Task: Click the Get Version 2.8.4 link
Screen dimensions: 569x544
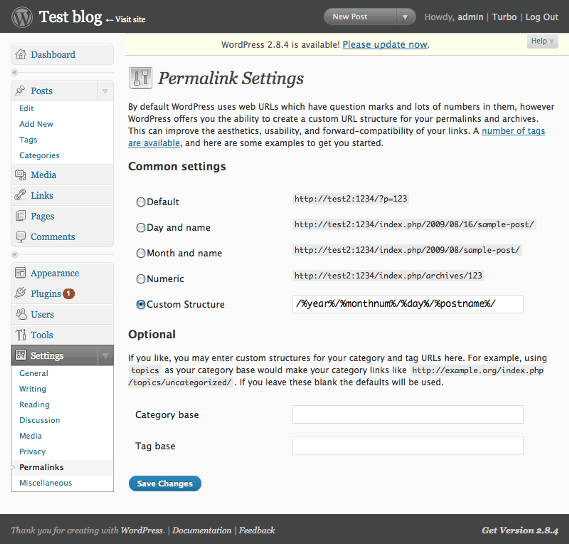Action: click(520, 531)
